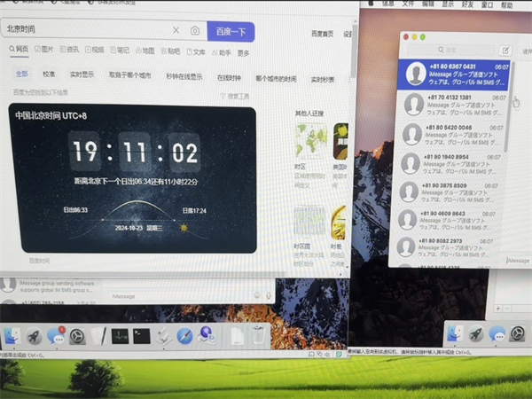This screenshot has height=399, width=532.
Task: Open Finder from the left dock
Action: tap(12, 336)
